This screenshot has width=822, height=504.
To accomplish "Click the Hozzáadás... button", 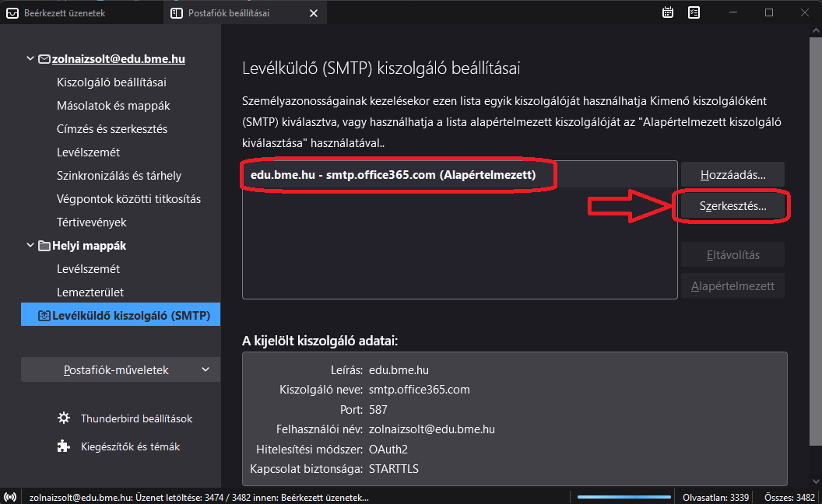I will pos(733,175).
